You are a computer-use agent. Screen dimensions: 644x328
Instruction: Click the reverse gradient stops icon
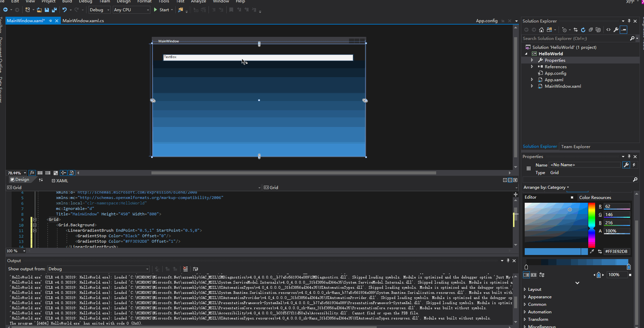tap(542, 275)
